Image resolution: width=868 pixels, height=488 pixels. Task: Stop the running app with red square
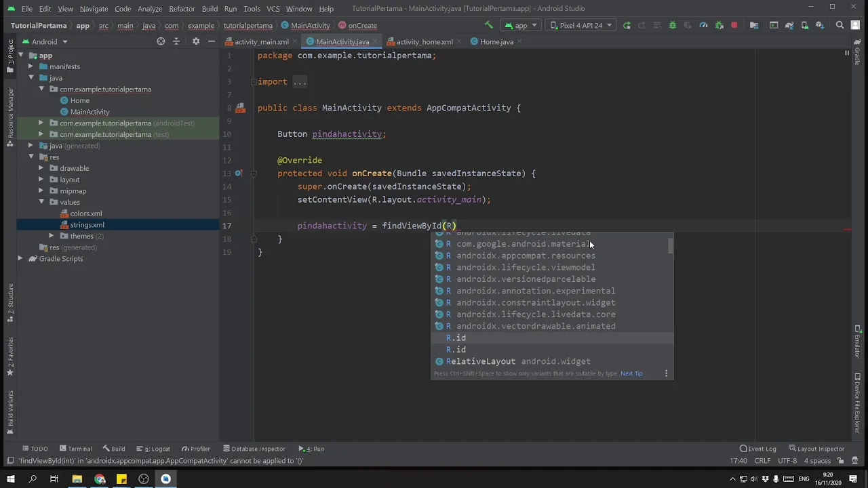pyautogui.click(x=734, y=25)
